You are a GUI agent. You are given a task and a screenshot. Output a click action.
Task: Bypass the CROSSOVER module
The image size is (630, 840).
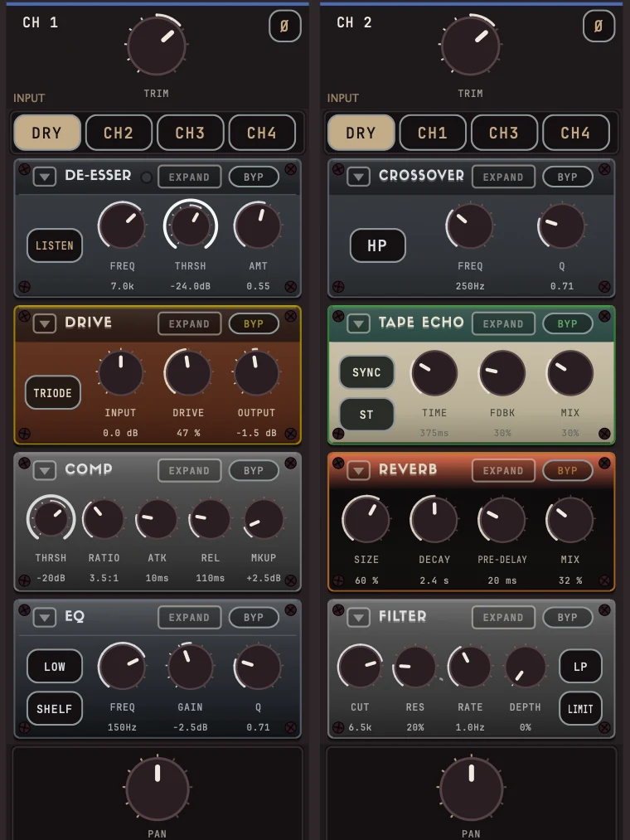click(x=567, y=177)
